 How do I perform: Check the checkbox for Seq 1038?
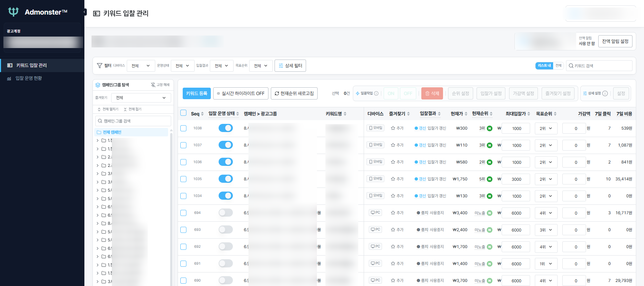coord(183,128)
